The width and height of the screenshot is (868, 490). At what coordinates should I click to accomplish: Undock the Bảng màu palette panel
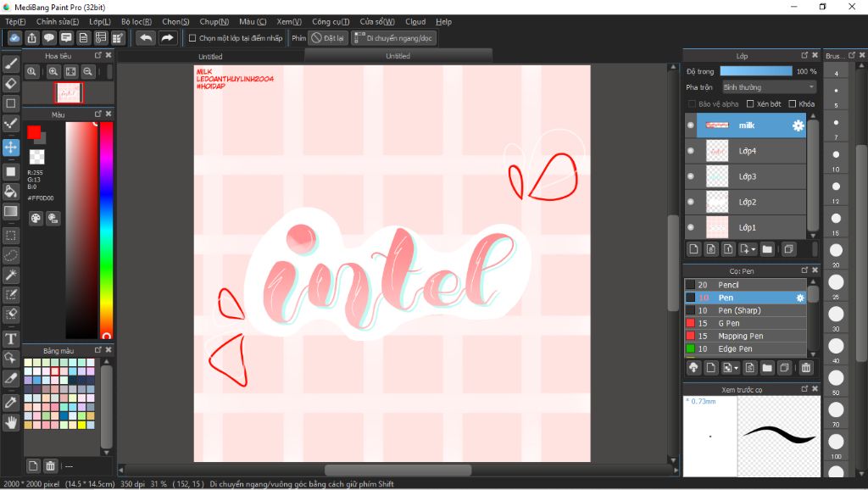(x=98, y=350)
